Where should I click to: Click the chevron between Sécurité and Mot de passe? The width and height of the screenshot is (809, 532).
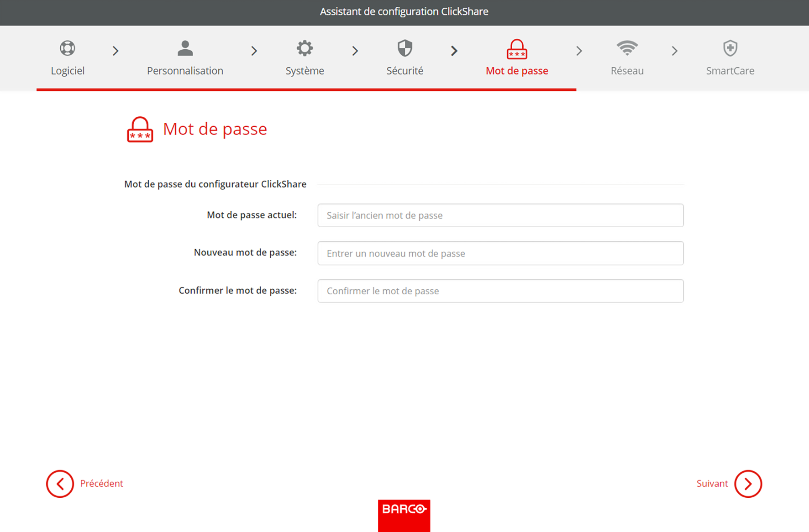click(454, 51)
